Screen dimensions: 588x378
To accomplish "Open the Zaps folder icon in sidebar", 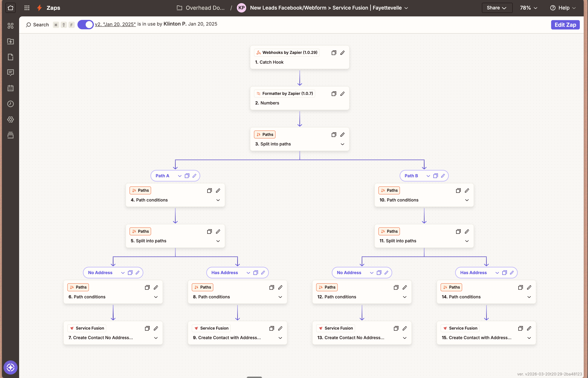I will coord(10,41).
